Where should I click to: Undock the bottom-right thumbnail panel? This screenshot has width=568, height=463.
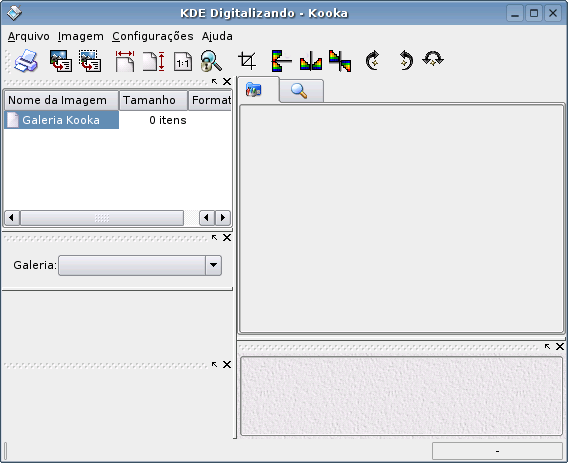(547, 347)
